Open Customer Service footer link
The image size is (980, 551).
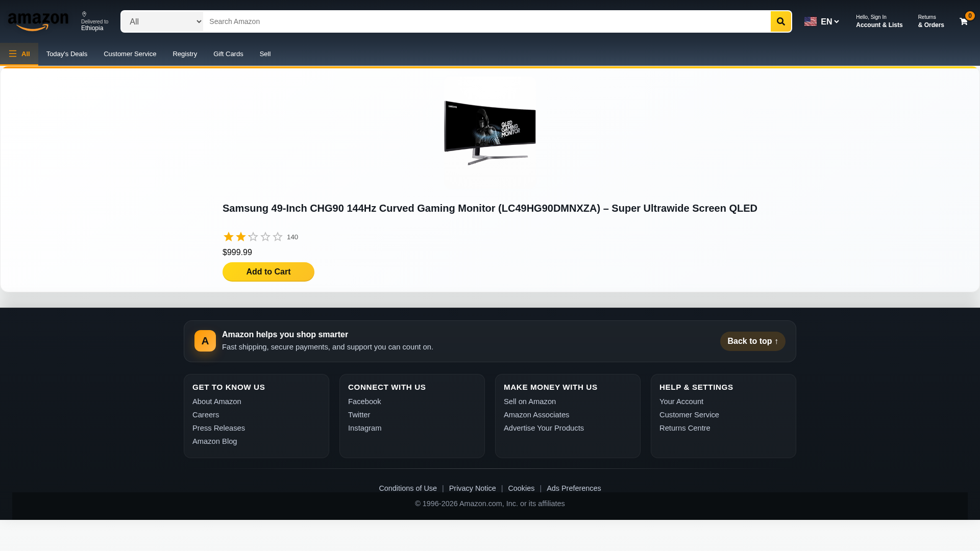(689, 415)
